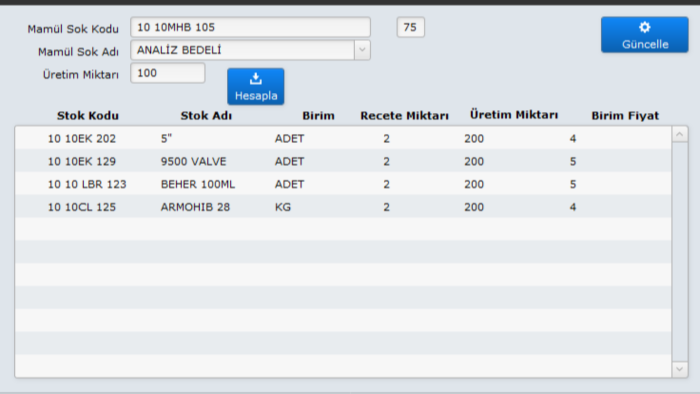Sort by Stok Kodu column header
The width and height of the screenshot is (700, 394).
coord(88,116)
